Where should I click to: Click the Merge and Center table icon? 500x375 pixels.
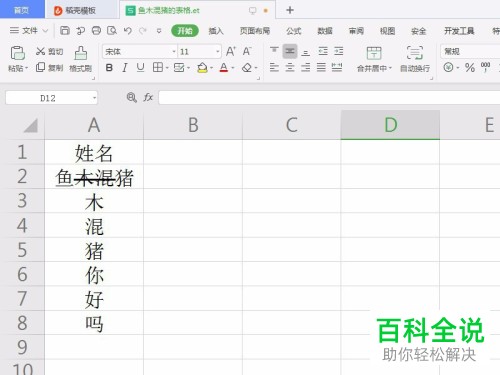(x=374, y=53)
